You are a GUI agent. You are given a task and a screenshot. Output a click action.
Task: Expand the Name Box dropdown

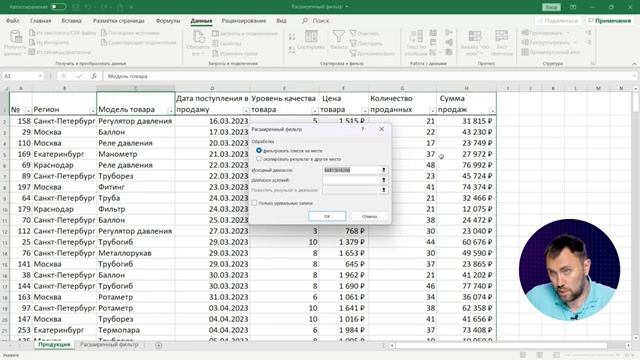pos(40,76)
